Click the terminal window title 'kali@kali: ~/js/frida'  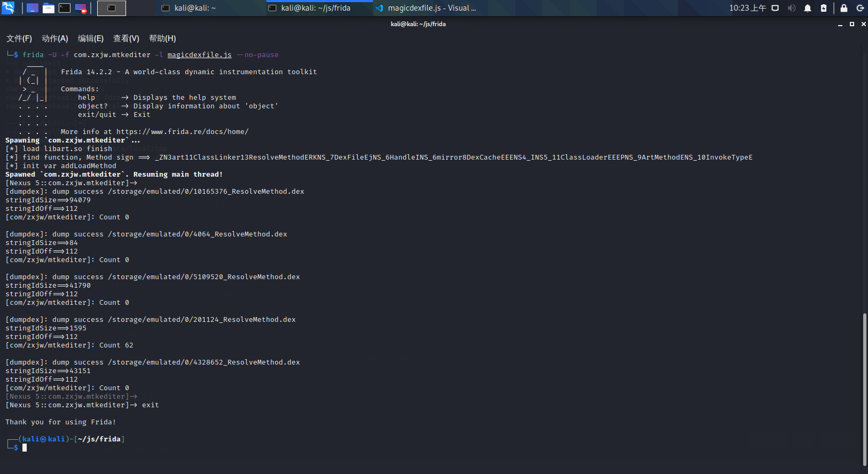click(x=418, y=24)
